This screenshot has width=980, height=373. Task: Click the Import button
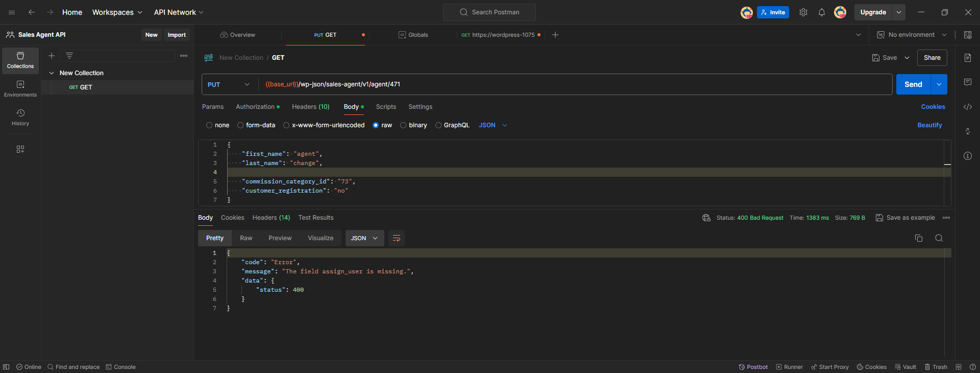[x=177, y=35]
